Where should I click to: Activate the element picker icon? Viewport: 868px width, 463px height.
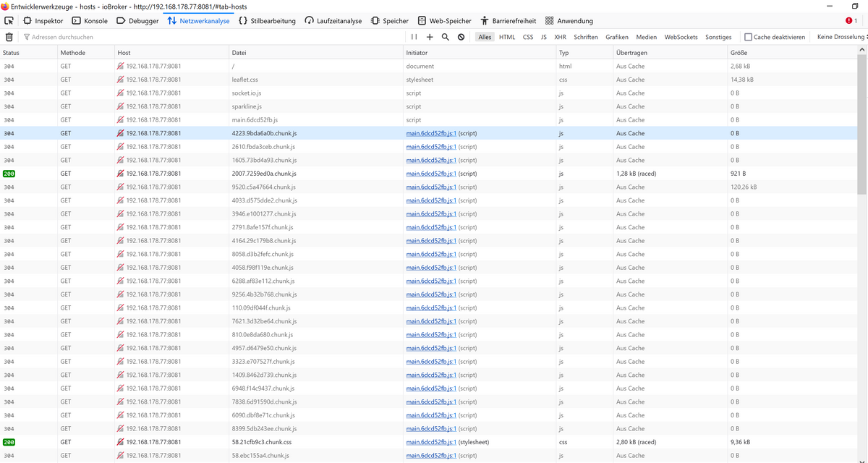click(9, 21)
